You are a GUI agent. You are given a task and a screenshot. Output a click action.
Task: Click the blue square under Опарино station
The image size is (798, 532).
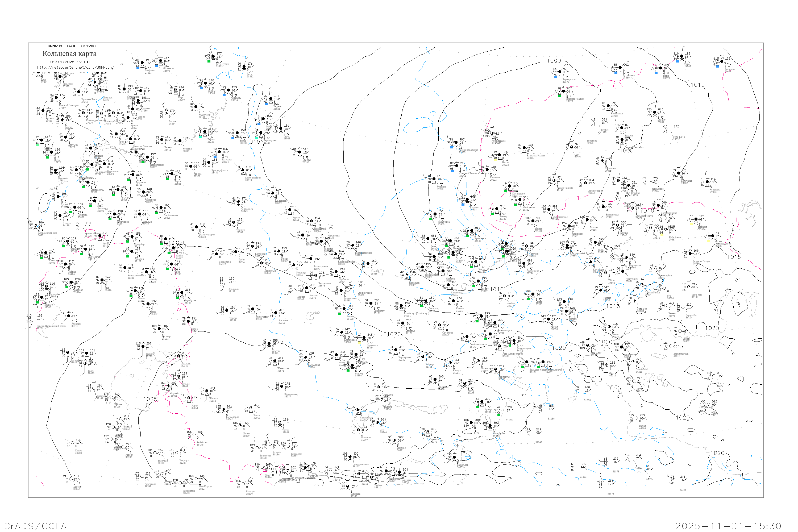tap(138, 68)
